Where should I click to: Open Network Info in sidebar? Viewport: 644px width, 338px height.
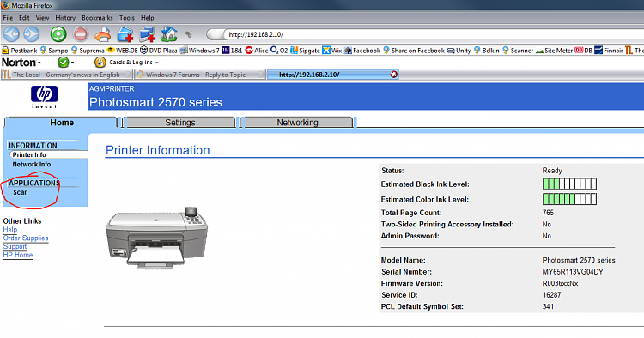(31, 164)
